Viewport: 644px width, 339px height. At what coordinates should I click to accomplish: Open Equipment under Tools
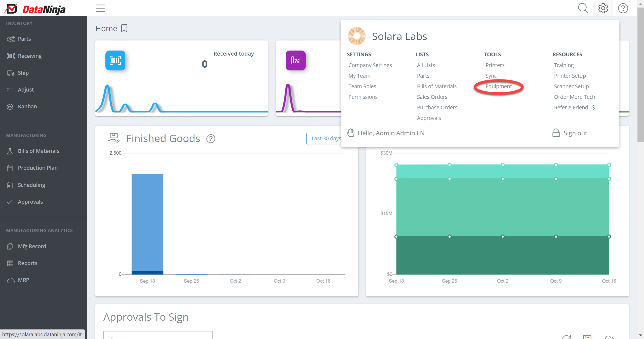498,87
